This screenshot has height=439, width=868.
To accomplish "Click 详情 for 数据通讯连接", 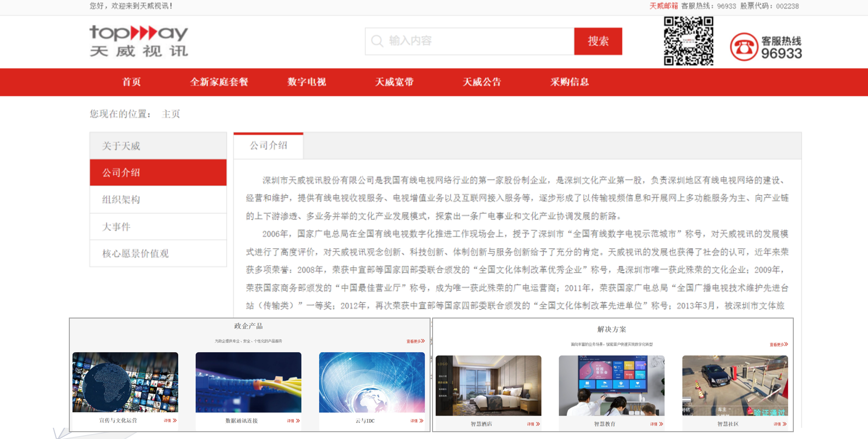I will [293, 420].
